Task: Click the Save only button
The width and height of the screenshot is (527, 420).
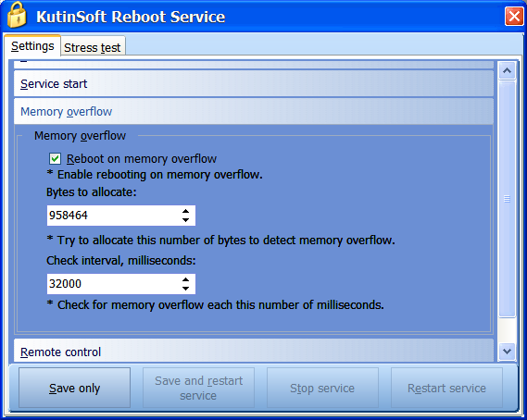Action: pos(75,388)
